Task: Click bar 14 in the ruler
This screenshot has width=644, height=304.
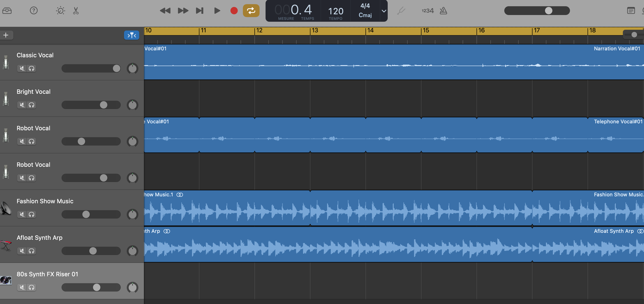Action: click(x=371, y=30)
